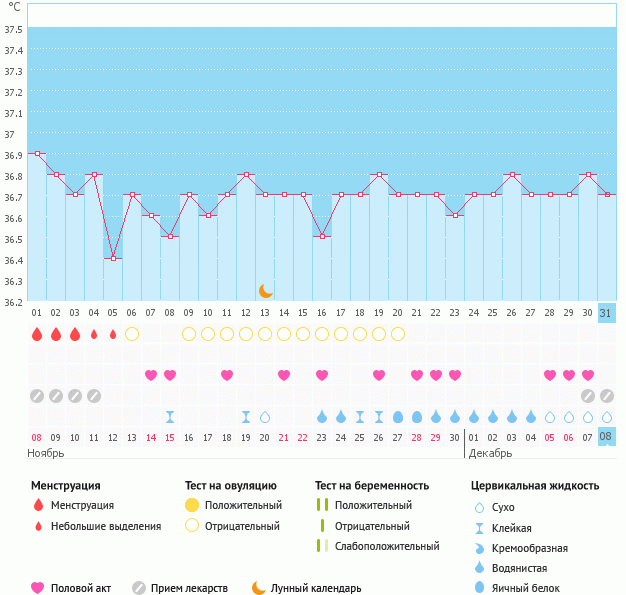Select the negative ovulation test circle on day 06
The height and width of the screenshot is (595, 626).
point(132,334)
